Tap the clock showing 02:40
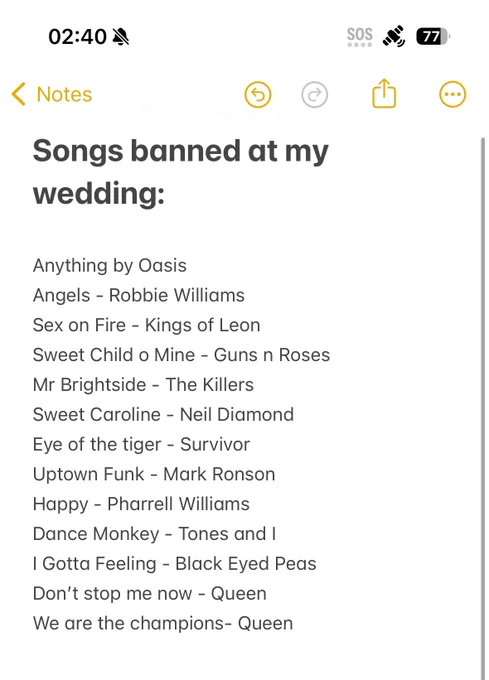Image resolution: width=489 pixels, height=680 pixels. pos(77,36)
